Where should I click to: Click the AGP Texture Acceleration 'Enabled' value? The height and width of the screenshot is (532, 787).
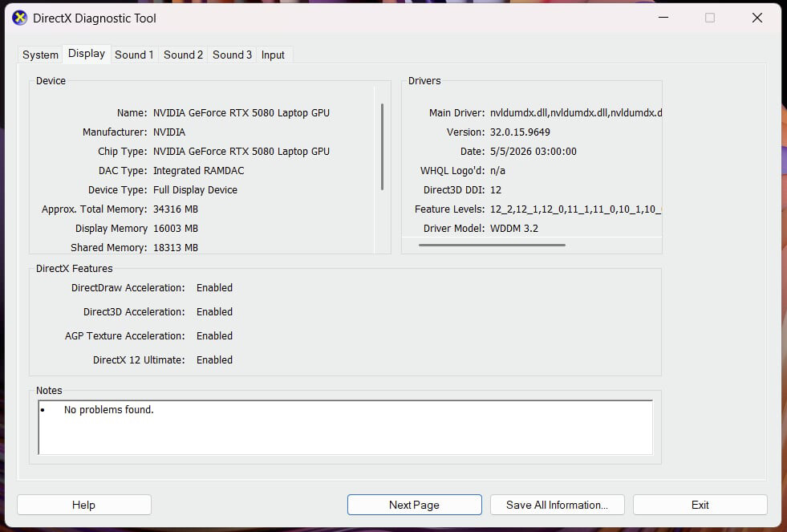pyautogui.click(x=214, y=335)
